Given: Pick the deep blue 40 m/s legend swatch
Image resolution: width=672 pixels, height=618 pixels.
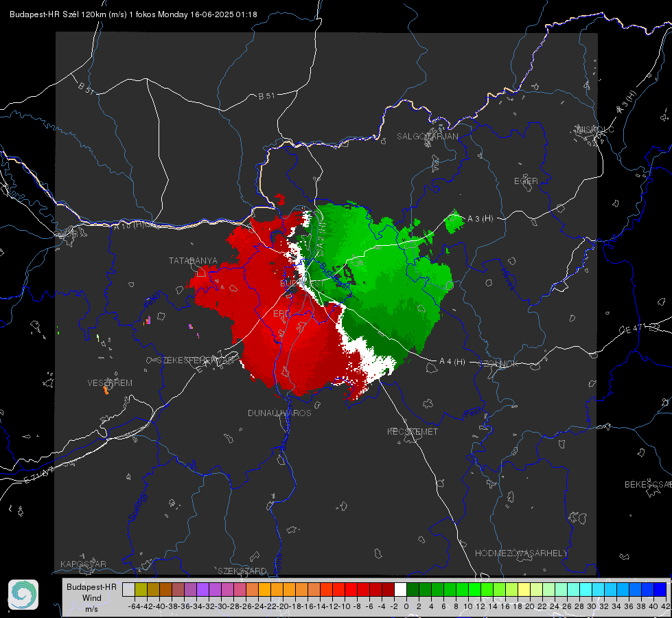Looking at the screenshot, I should (x=660, y=589).
